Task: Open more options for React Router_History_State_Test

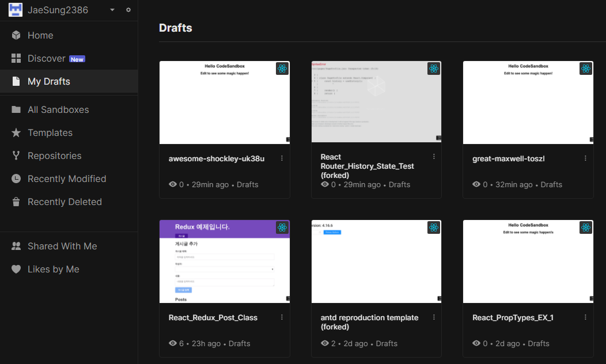Action: [434, 157]
